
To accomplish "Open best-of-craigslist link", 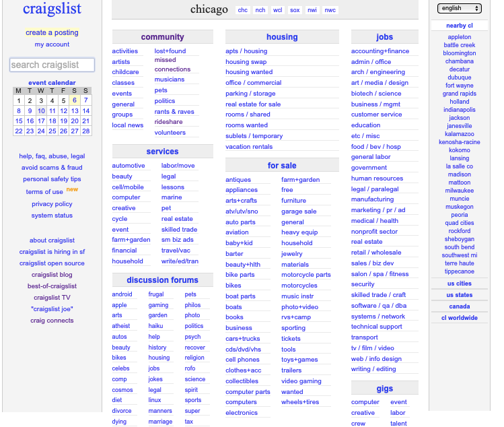I will click(x=52, y=286).
